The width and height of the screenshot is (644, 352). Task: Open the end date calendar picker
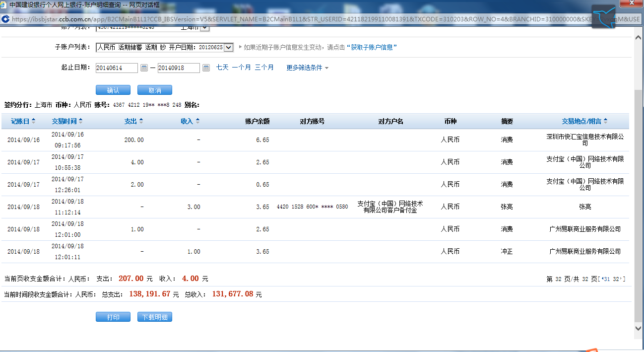point(206,68)
